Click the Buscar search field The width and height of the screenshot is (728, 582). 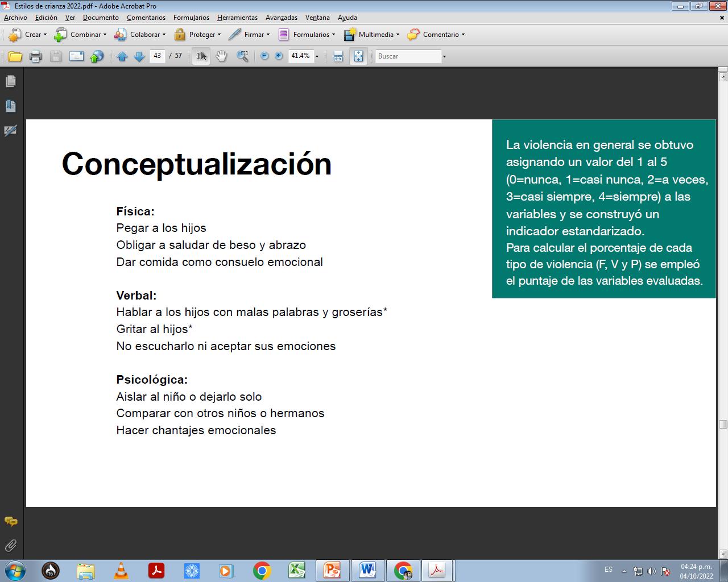pyautogui.click(x=408, y=56)
